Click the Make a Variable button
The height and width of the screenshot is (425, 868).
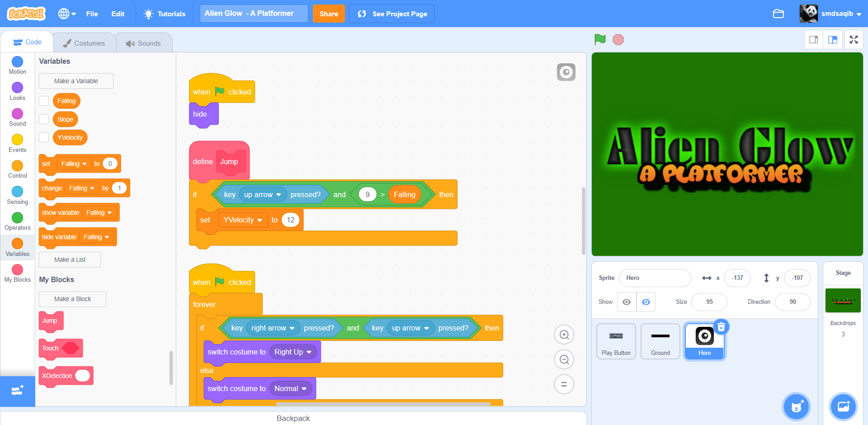[75, 81]
